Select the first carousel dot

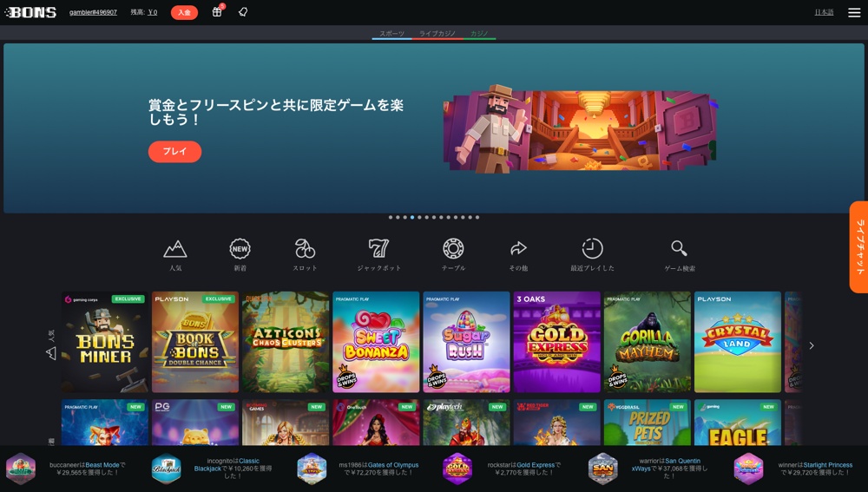tap(391, 218)
